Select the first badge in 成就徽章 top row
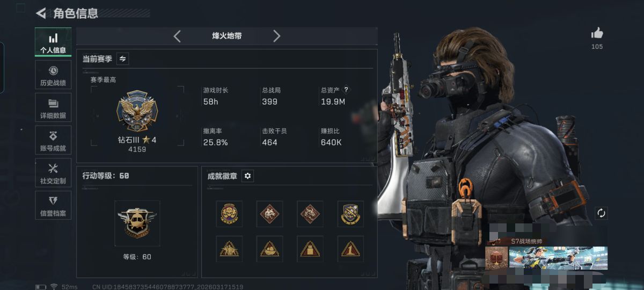644x290 pixels. pyautogui.click(x=229, y=214)
